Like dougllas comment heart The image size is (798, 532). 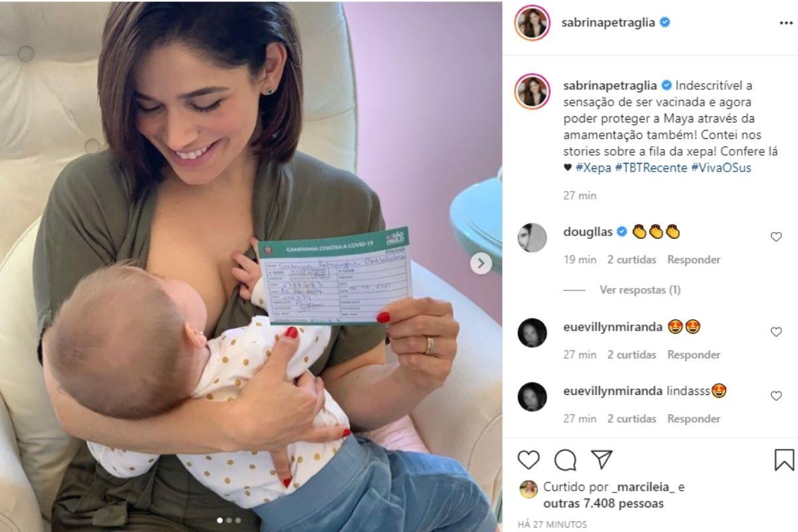(x=776, y=237)
